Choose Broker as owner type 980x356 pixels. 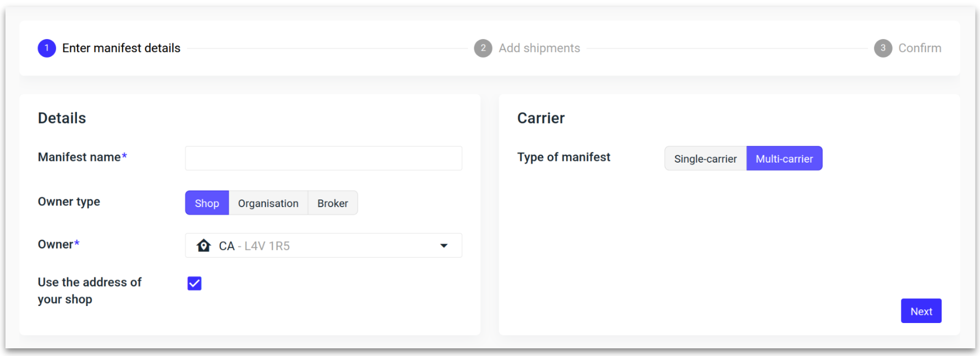(333, 203)
